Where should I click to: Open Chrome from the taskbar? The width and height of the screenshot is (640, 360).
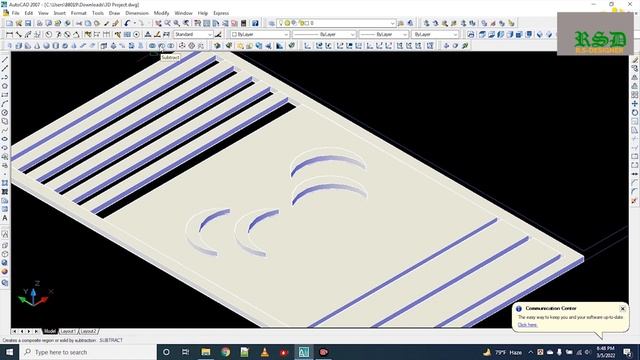225,352
